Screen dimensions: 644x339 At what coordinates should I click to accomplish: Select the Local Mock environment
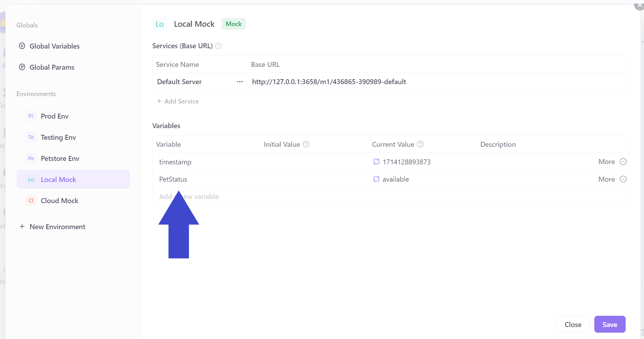coord(73,180)
